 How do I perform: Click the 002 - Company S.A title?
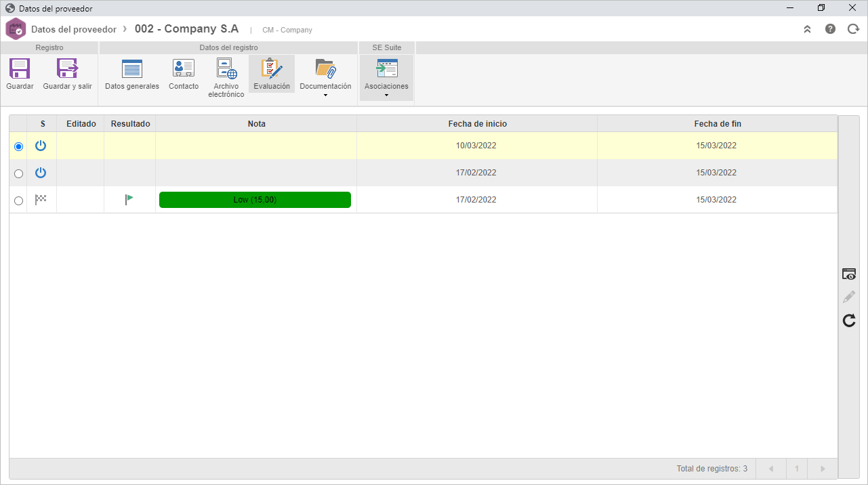click(187, 29)
